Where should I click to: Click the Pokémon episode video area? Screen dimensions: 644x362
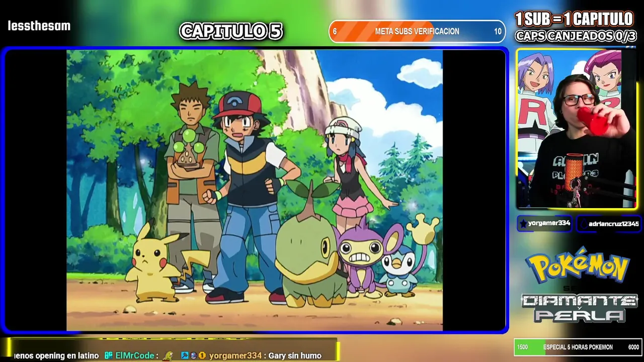[255, 190]
